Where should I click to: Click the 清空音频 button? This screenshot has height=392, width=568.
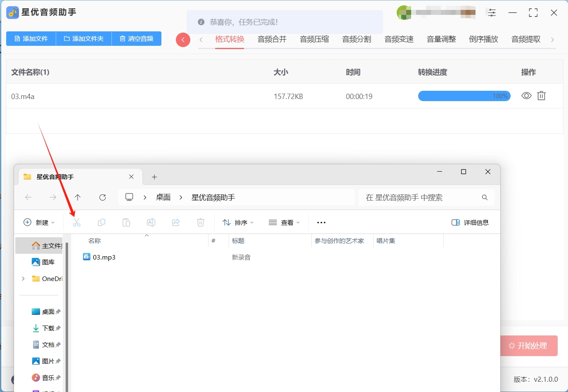(x=137, y=39)
